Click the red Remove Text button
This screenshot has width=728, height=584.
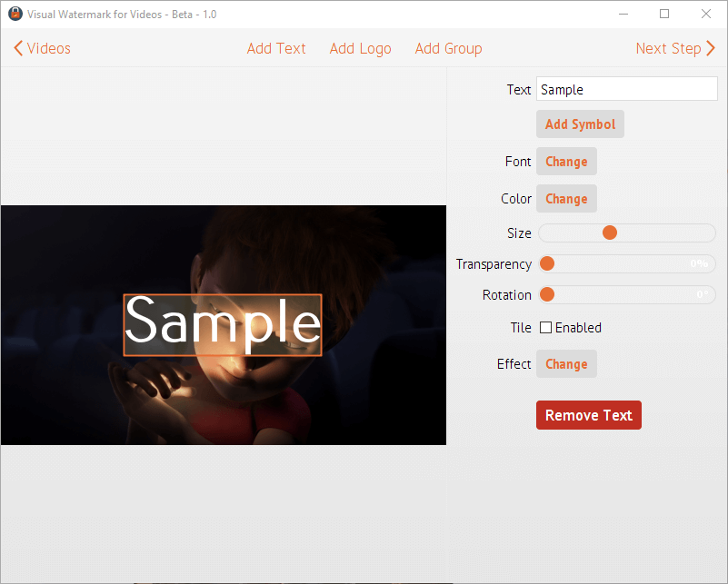[x=588, y=415]
